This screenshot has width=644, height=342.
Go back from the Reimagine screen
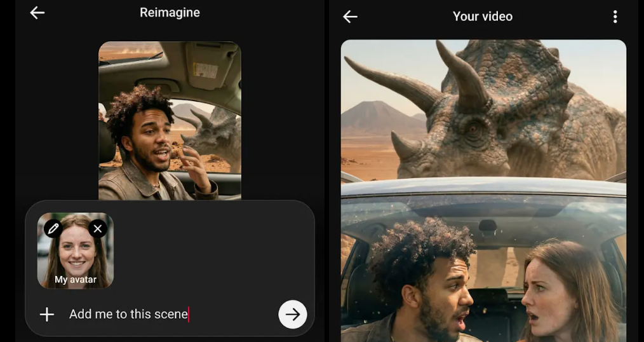click(37, 13)
